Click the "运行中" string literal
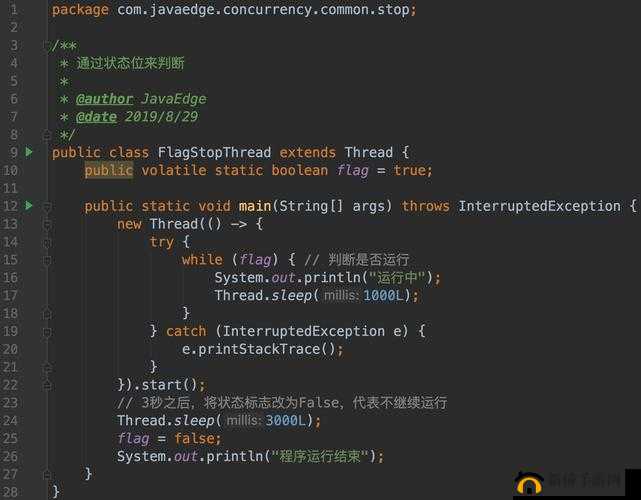This screenshot has height=500, width=641. (x=399, y=278)
